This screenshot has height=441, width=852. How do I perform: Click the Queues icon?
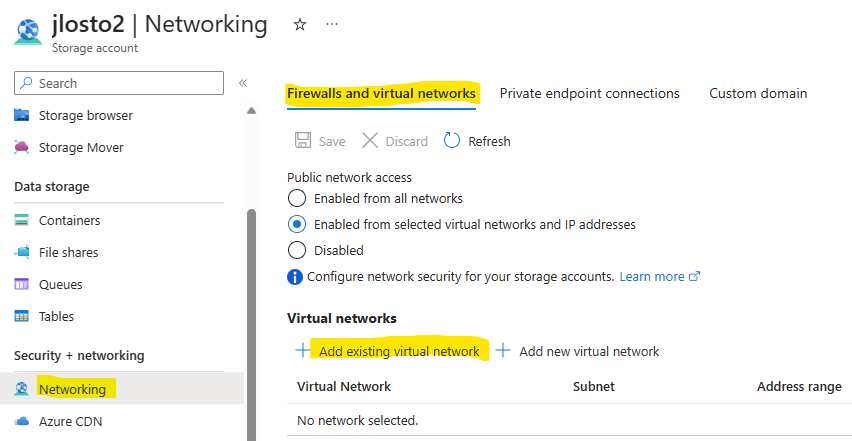pos(21,284)
